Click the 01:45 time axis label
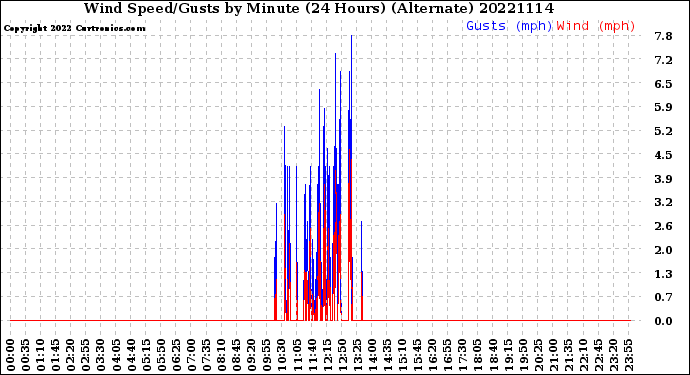 (x=56, y=355)
